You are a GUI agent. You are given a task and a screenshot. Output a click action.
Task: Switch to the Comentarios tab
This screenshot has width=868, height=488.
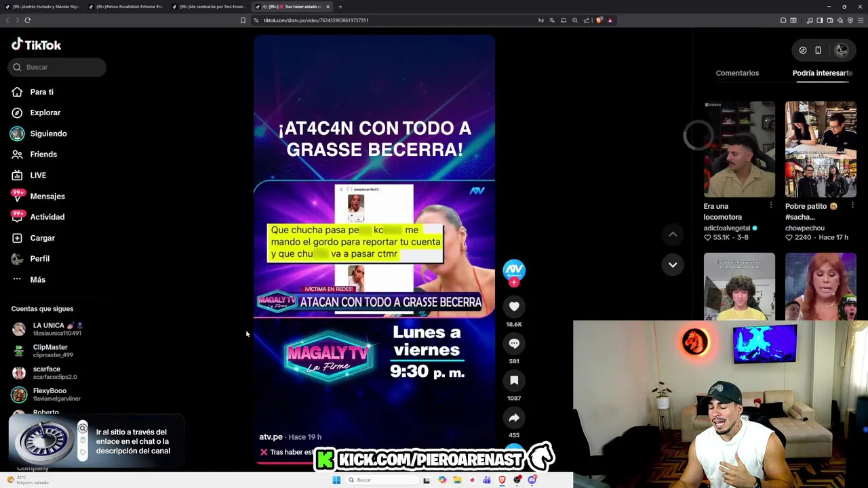(737, 73)
